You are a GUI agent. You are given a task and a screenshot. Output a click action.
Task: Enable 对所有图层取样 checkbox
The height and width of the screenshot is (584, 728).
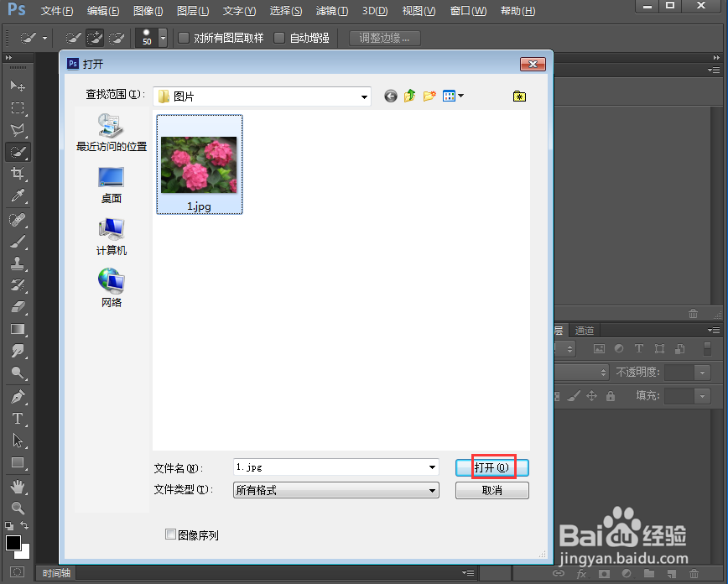(184, 38)
